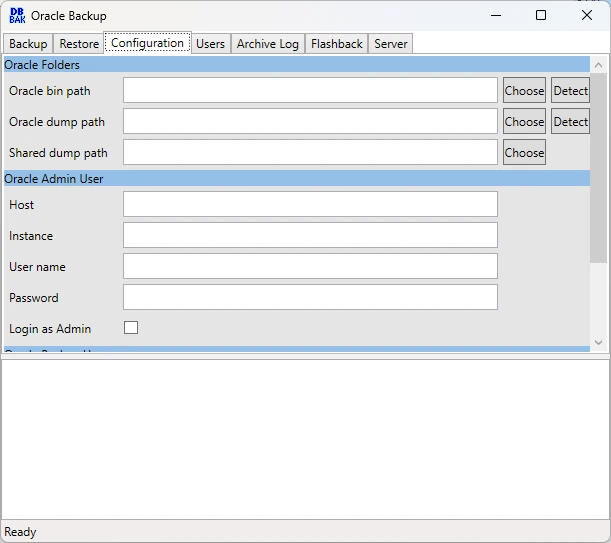Screen dimensions: 611x543
Task: Focus the Oracle bin path text field
Action: point(310,91)
